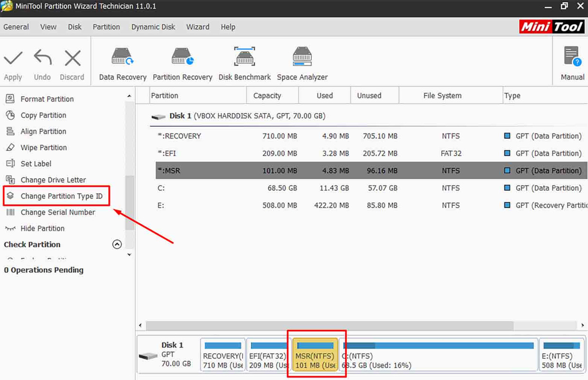Click C:(NTFS) block in disk map
Viewport: 588px width, 380px height.
click(439, 355)
